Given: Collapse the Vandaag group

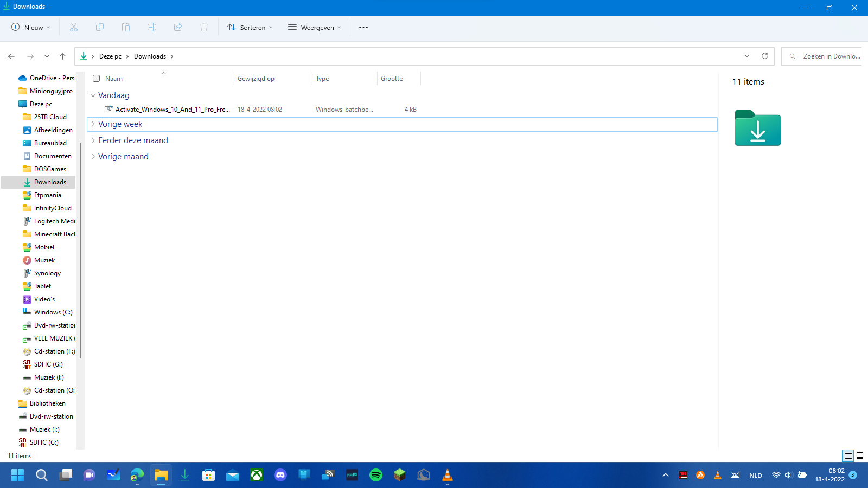Looking at the screenshot, I should pyautogui.click(x=93, y=95).
